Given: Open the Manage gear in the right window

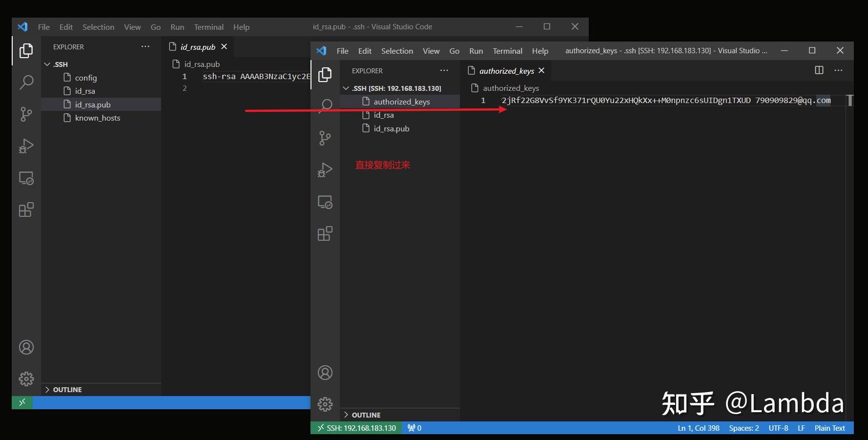Looking at the screenshot, I should coord(325,404).
